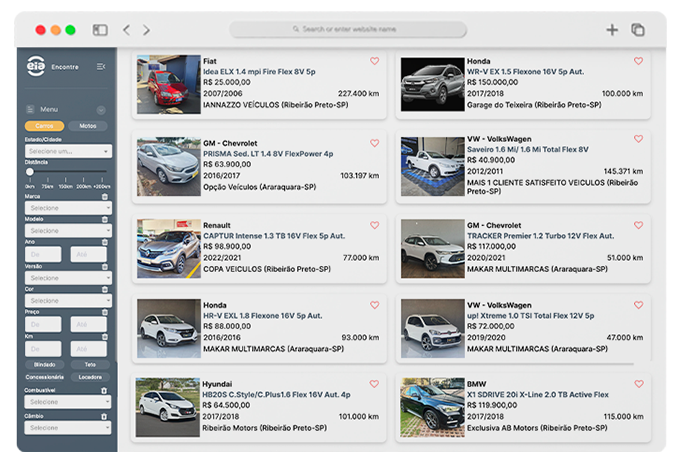Favorite the Chevrolet PRISMA listing heart
This screenshot has height=464, width=683.
(375, 143)
